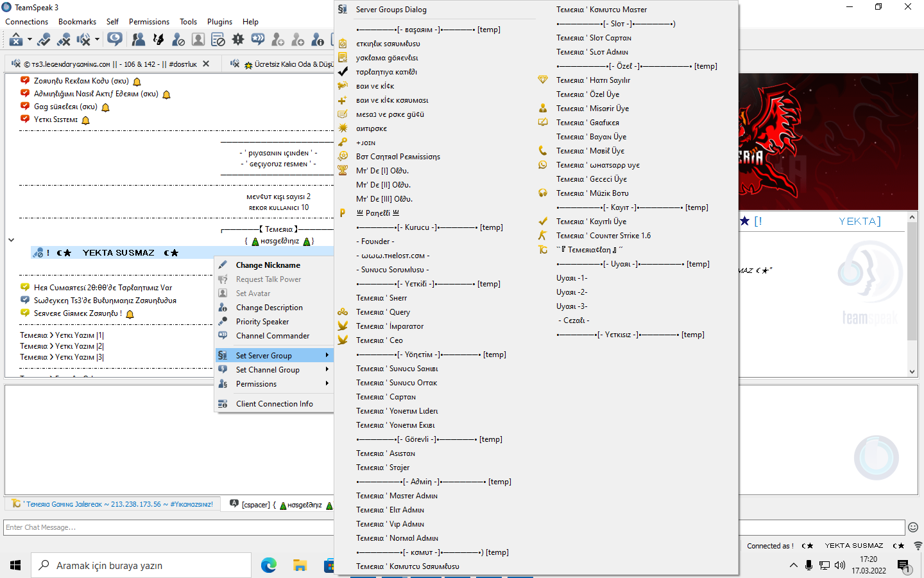Image resolution: width=924 pixels, height=578 pixels.
Task: Click starred chat bubble toolbar icon
Action: pos(258,40)
